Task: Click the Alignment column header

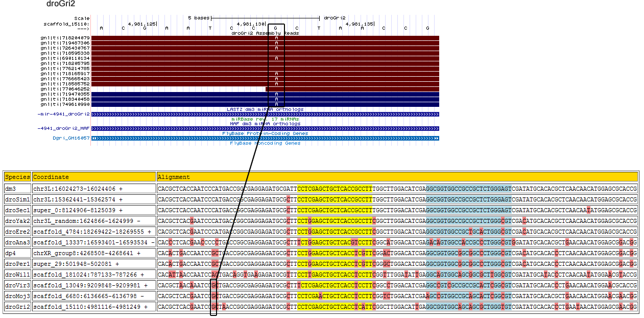Action: tap(397, 177)
